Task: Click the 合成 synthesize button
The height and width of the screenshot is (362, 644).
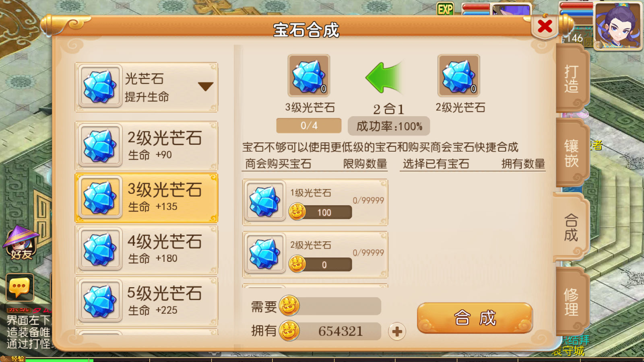Action: [x=475, y=318]
